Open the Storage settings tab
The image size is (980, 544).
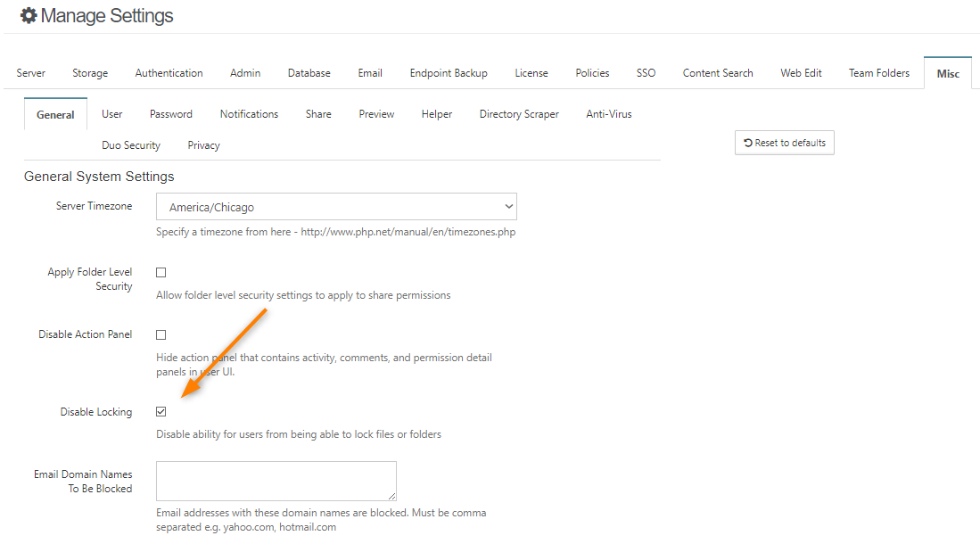[x=90, y=73]
